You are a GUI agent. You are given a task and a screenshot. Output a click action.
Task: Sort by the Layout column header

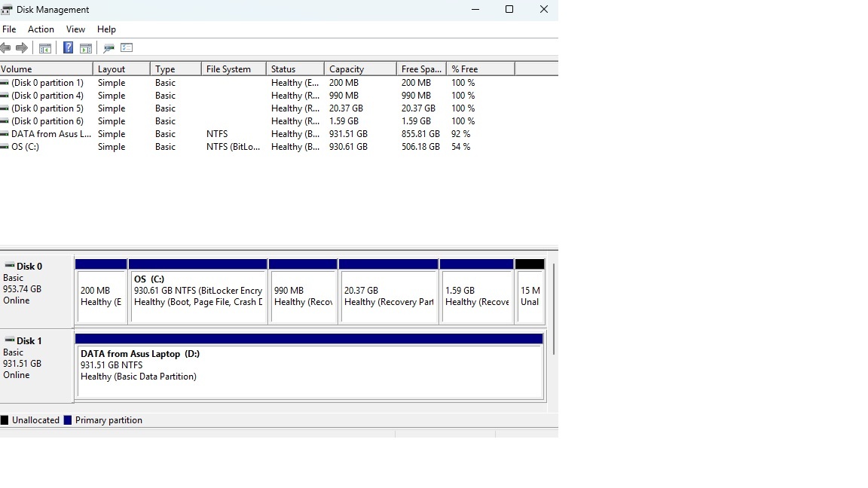pyautogui.click(x=122, y=69)
